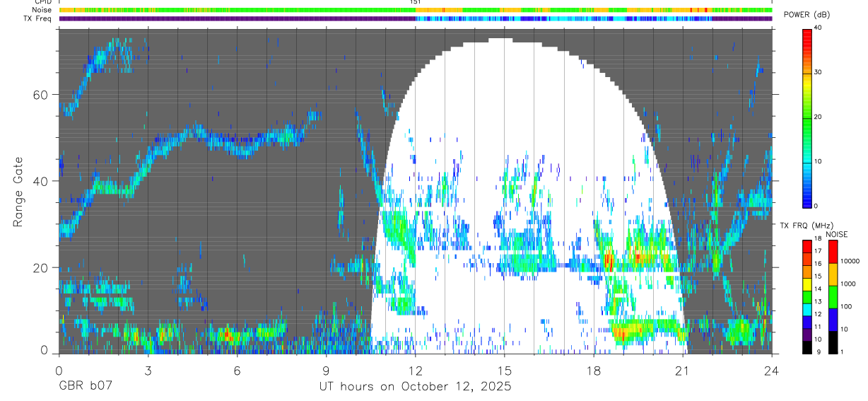Click the Range Gate y-axis title
Image resolution: width=868 pixels, height=401 pixels.
pyautogui.click(x=18, y=191)
